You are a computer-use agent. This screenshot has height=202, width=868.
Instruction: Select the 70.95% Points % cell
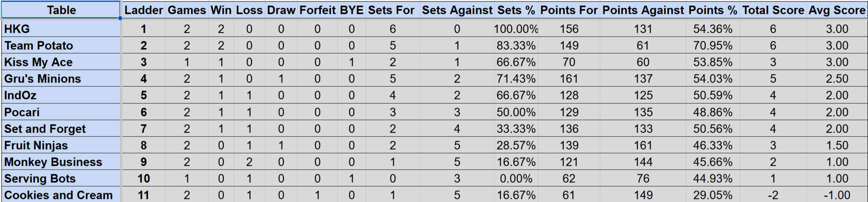coord(712,45)
